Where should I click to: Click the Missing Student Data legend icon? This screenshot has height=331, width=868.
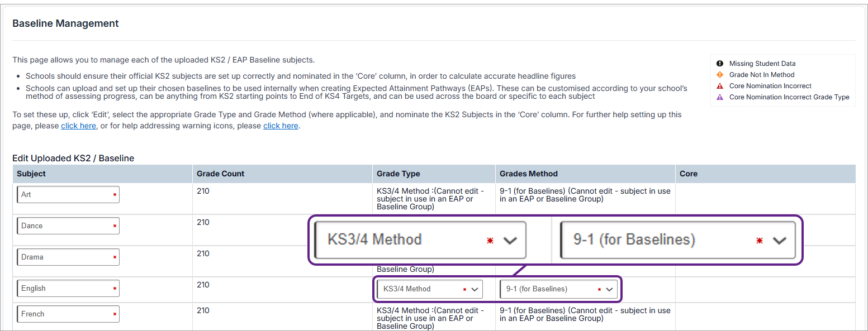point(720,64)
